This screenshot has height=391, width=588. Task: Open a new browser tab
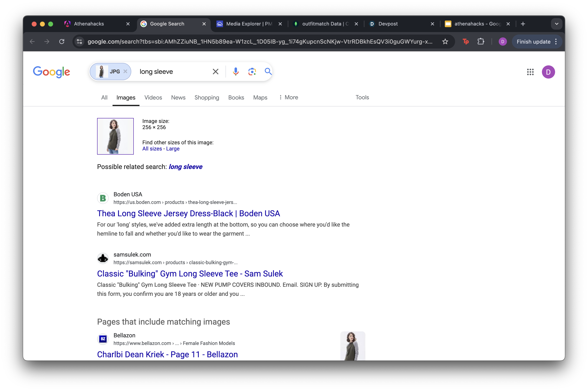(x=523, y=24)
